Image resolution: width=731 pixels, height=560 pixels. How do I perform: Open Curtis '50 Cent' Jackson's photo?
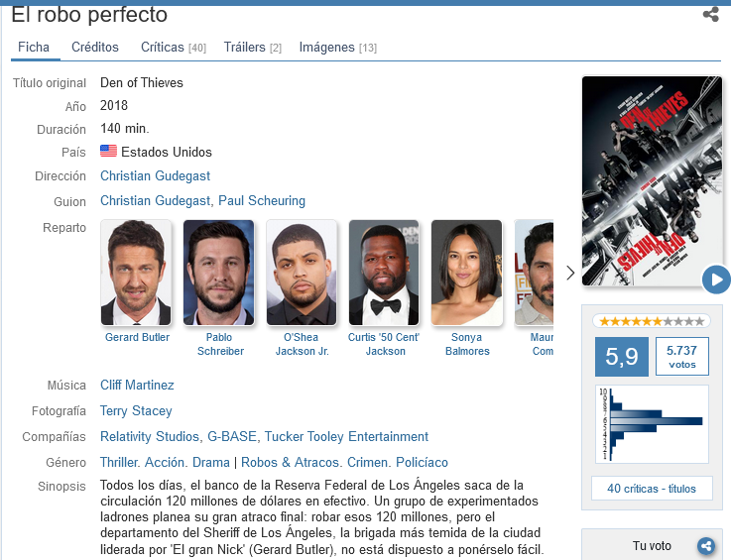pyautogui.click(x=384, y=273)
